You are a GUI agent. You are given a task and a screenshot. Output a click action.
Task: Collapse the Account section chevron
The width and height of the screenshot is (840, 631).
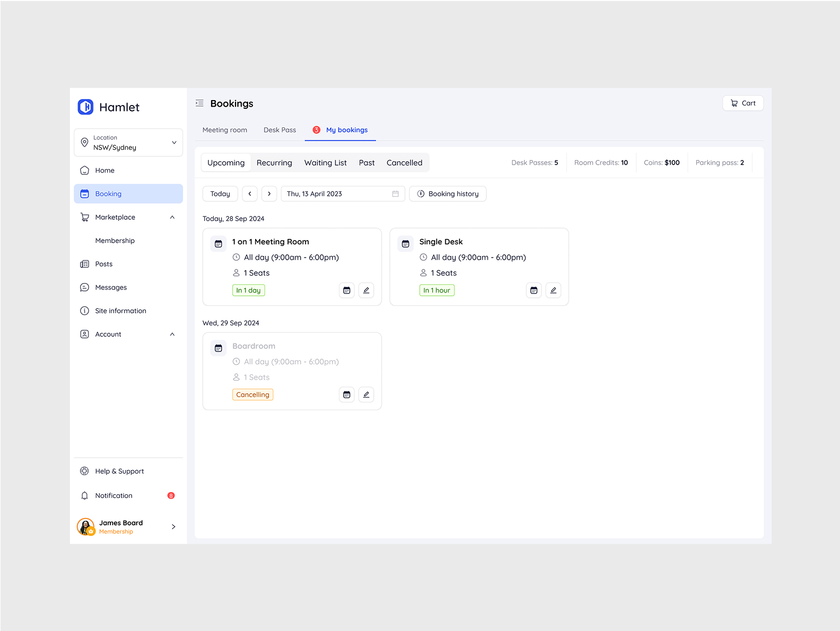[172, 334]
